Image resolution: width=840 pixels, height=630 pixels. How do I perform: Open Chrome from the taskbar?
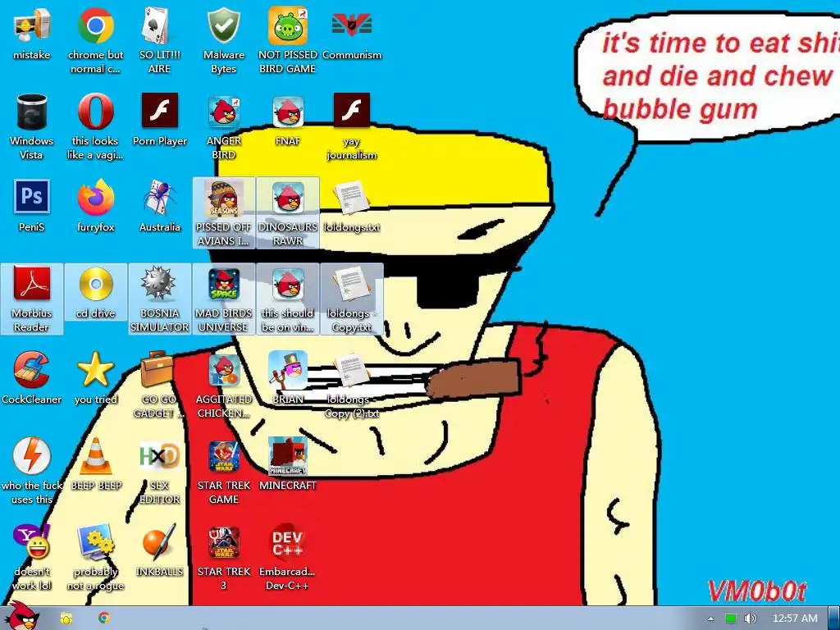pos(104,618)
